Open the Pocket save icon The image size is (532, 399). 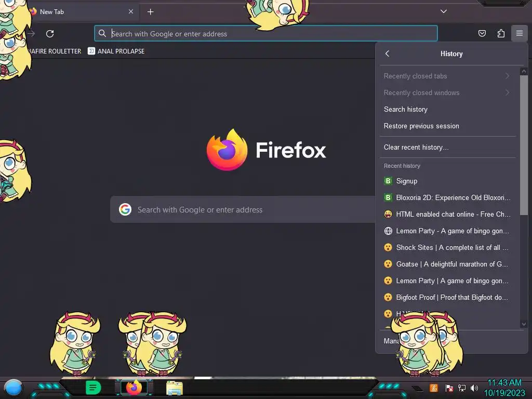[x=482, y=33]
